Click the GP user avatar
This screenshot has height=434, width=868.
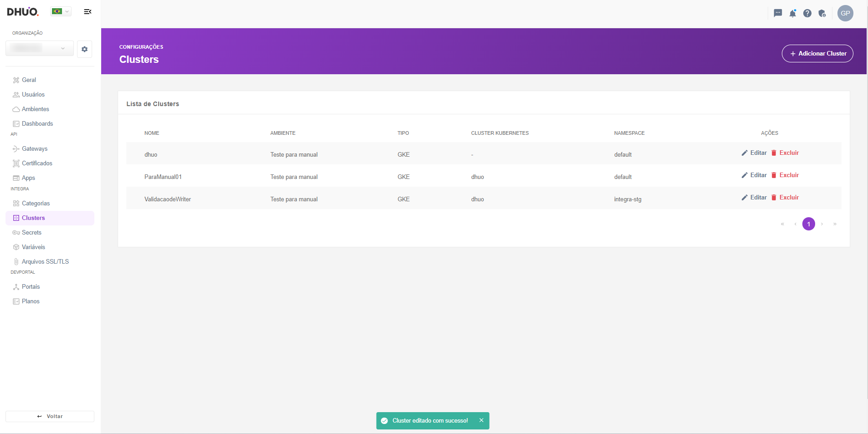click(845, 13)
